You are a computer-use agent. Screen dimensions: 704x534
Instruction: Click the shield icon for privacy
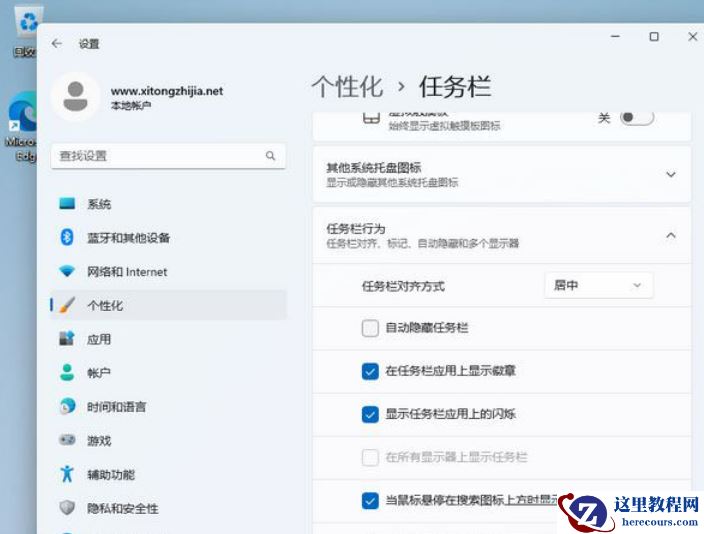(x=67, y=508)
